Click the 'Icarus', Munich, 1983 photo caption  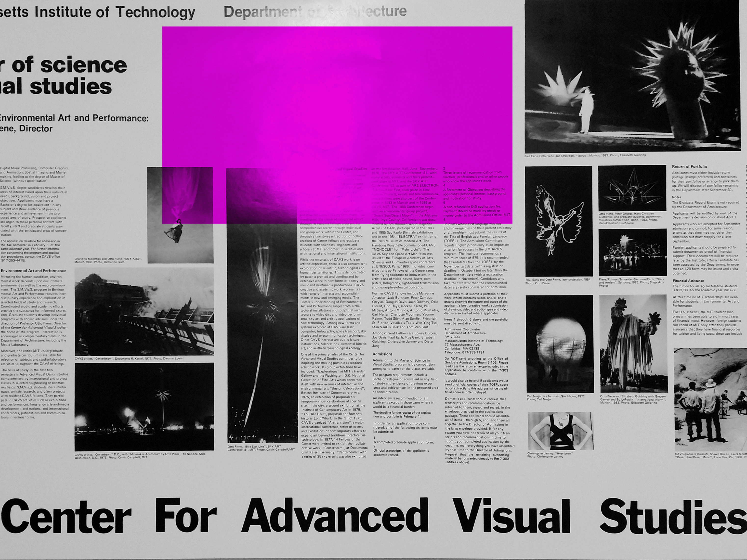point(585,156)
